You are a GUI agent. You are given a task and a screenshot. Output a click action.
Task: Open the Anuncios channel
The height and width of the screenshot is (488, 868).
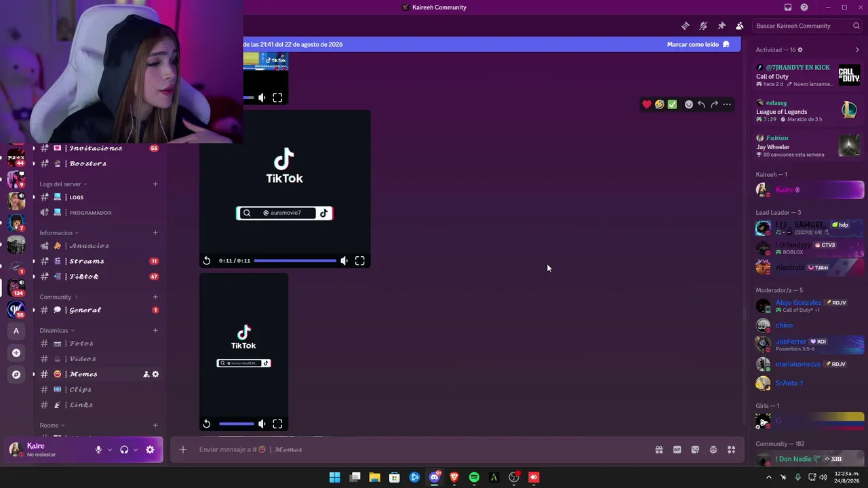pos(100,246)
